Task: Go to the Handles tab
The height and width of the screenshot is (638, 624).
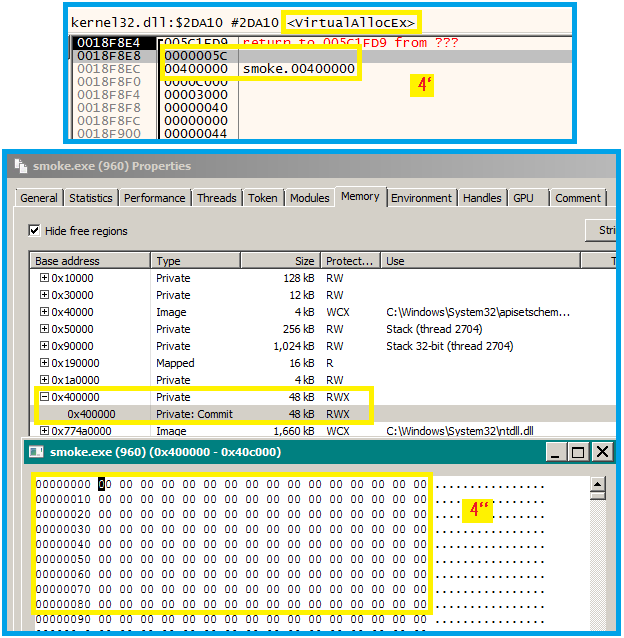Action: point(482,198)
